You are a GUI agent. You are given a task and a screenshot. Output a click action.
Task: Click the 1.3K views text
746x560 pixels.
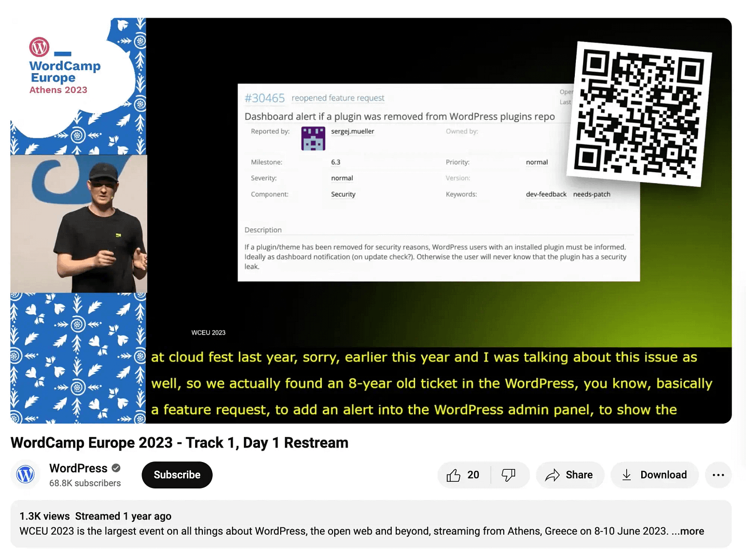point(45,516)
